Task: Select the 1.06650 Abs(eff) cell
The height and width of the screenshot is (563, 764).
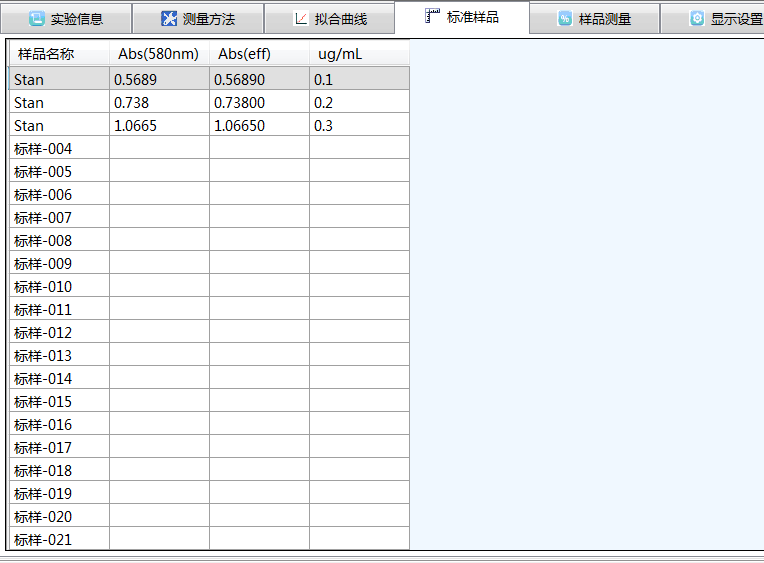Action: pyautogui.click(x=258, y=125)
